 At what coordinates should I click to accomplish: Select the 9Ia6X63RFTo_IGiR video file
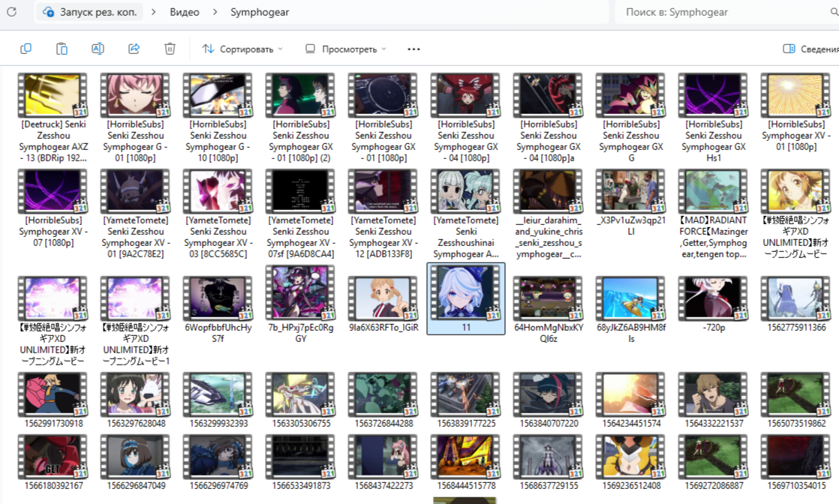tap(383, 304)
